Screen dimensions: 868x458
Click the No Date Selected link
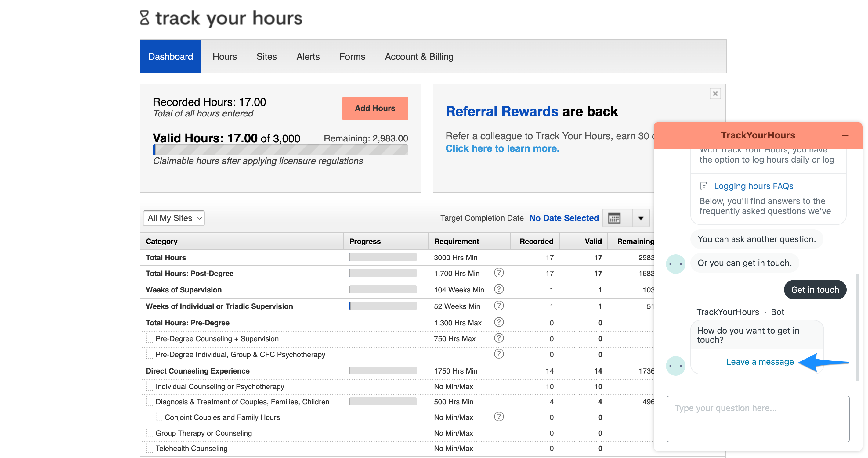point(564,218)
